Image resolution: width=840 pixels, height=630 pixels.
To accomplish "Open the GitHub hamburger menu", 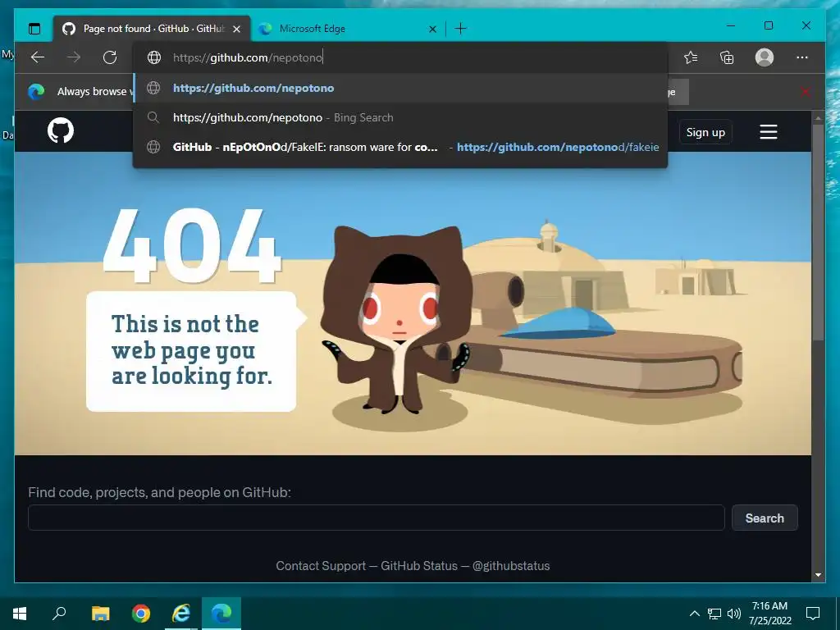I will coord(768,132).
